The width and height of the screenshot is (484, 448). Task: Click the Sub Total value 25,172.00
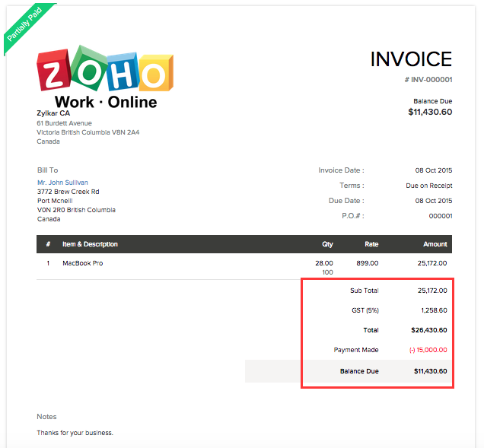[x=432, y=291]
